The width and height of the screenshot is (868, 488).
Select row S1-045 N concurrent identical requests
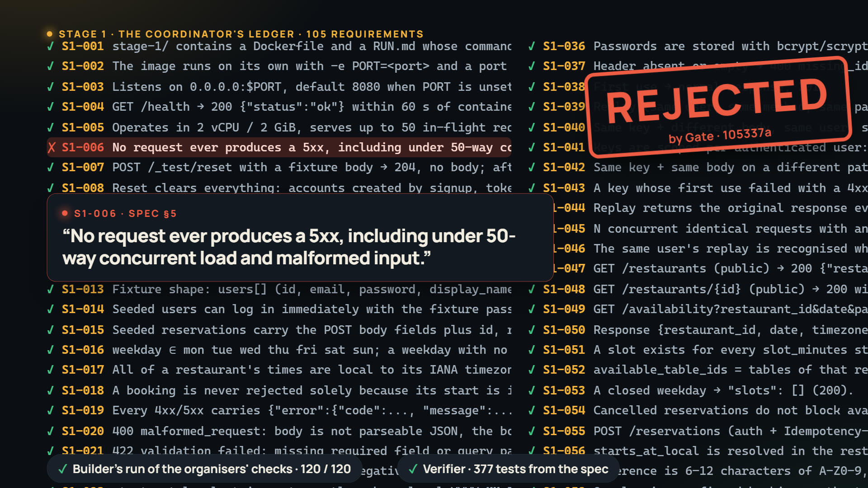tap(711, 229)
